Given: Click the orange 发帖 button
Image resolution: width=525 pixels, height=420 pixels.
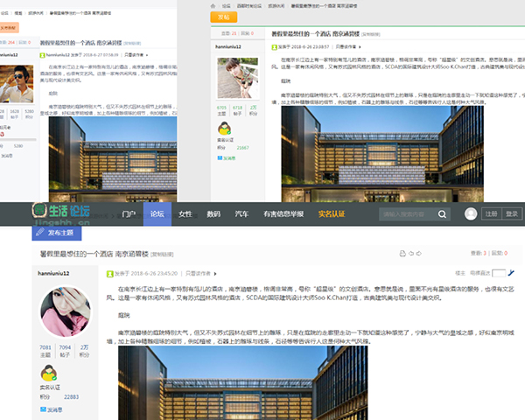Looking at the screenshot, I should tap(222, 16).
